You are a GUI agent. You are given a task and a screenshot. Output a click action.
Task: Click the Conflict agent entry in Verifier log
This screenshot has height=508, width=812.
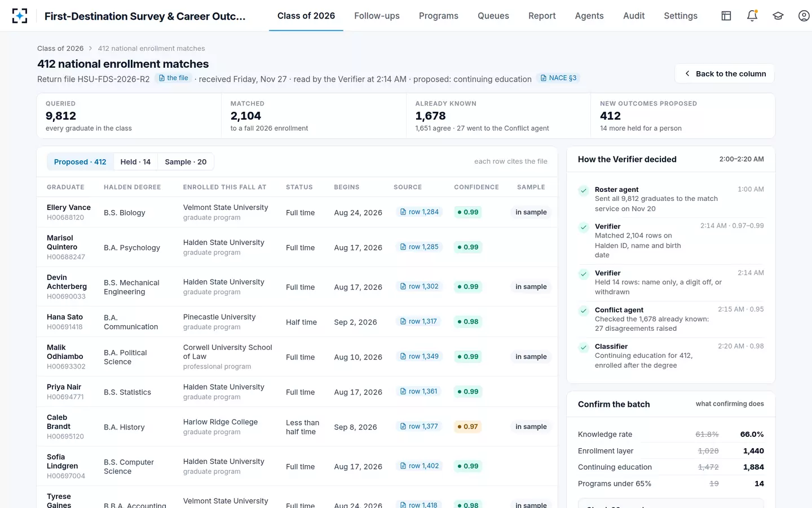coord(671,319)
